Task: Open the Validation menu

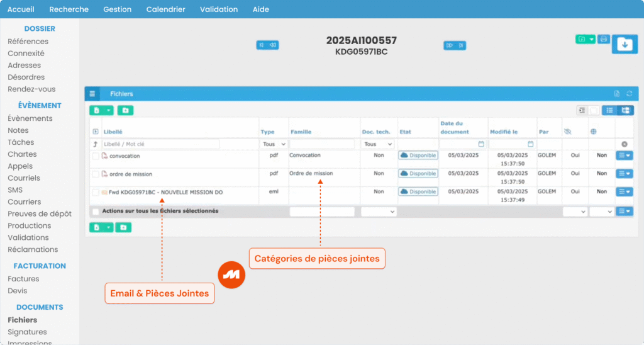Action: coord(219,9)
